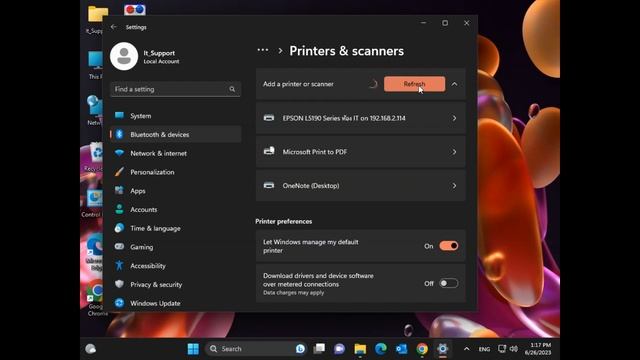The image size is (640, 360).
Task: Click the Settings gear icon on taskbar
Action: [442, 349]
